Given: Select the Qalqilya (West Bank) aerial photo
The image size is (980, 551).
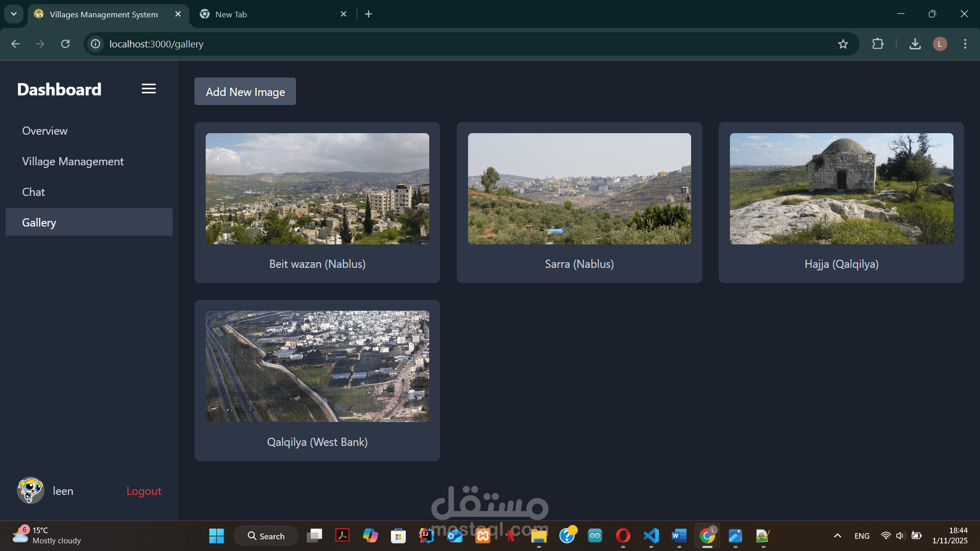Looking at the screenshot, I should click(317, 366).
